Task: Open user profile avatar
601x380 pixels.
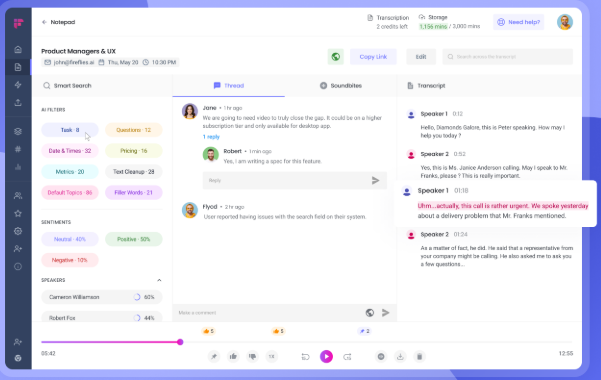Action: tap(565, 22)
